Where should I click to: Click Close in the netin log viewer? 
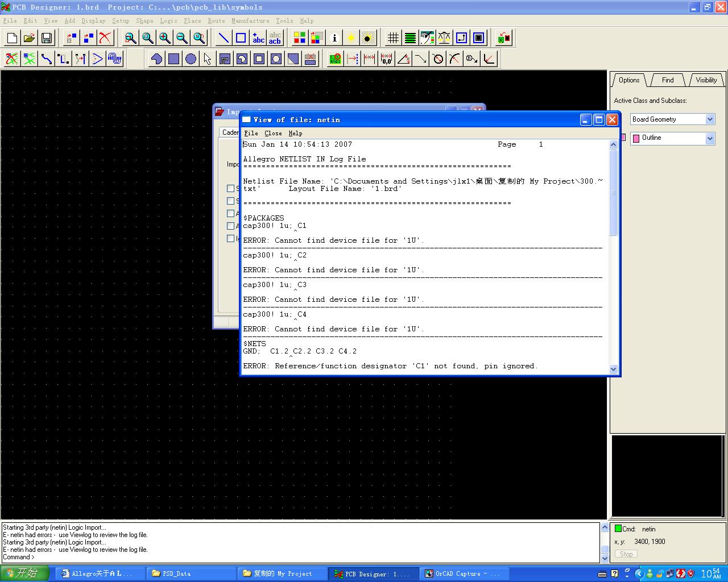point(273,133)
